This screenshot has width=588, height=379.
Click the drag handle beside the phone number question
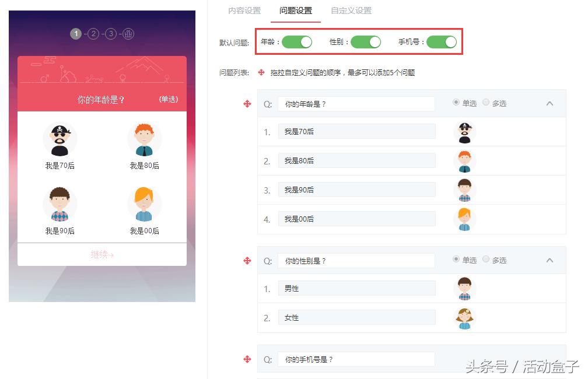[247, 359]
